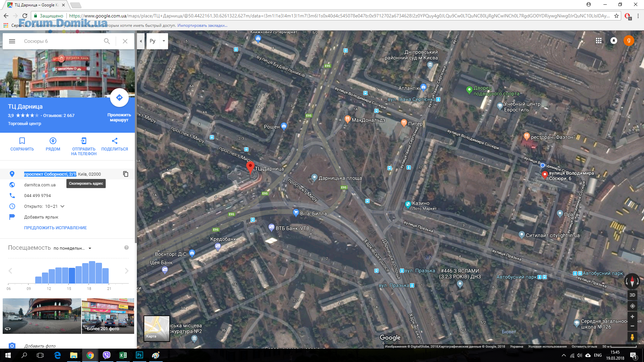Open the street view photo thumbnail
This screenshot has width=644, height=362.
[42, 316]
